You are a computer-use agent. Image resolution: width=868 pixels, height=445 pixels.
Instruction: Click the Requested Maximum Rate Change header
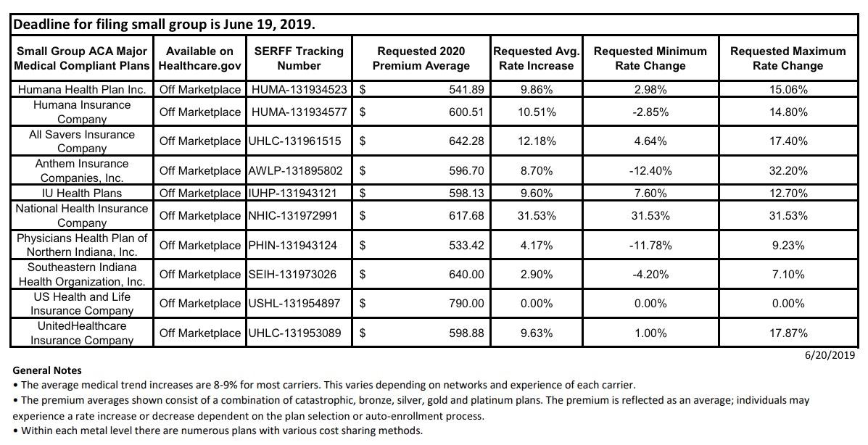tap(788, 58)
